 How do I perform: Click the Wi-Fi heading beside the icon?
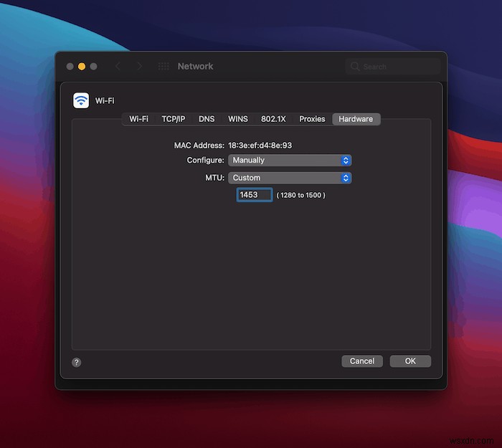coord(105,101)
